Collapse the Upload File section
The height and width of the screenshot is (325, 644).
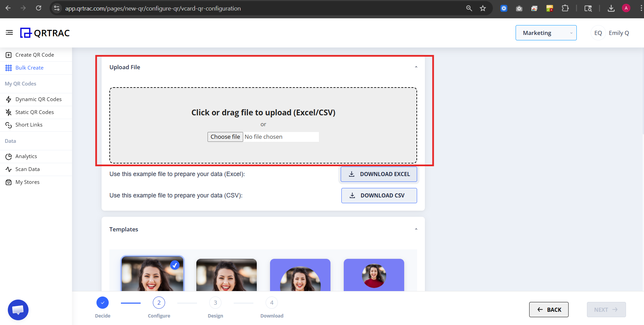(x=416, y=67)
